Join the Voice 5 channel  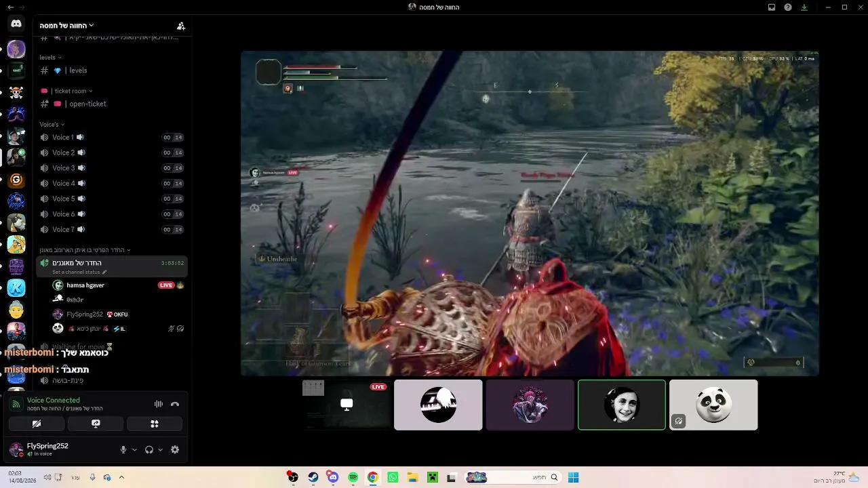[112, 199]
